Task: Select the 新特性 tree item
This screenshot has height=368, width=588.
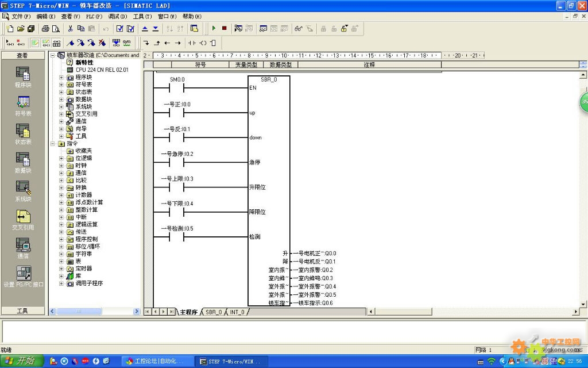Action: click(84, 62)
